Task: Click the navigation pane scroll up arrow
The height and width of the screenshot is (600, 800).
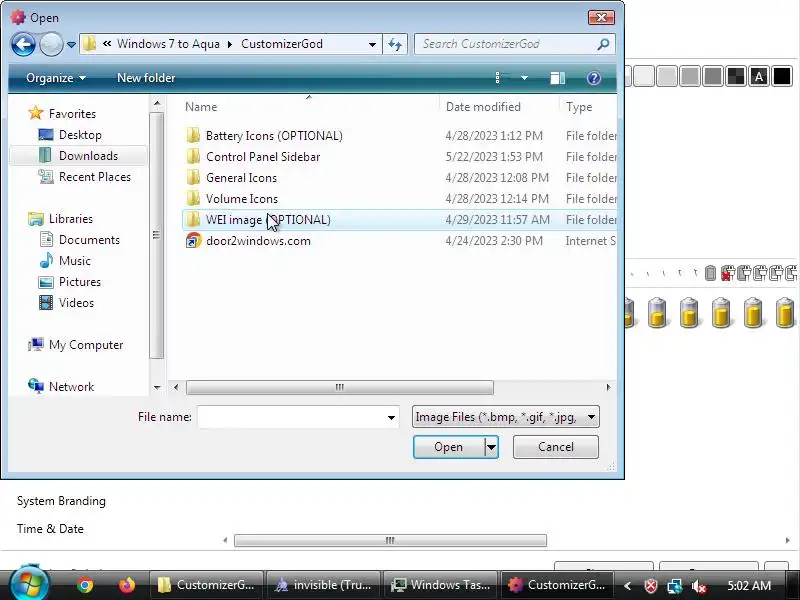Action: pos(157,104)
